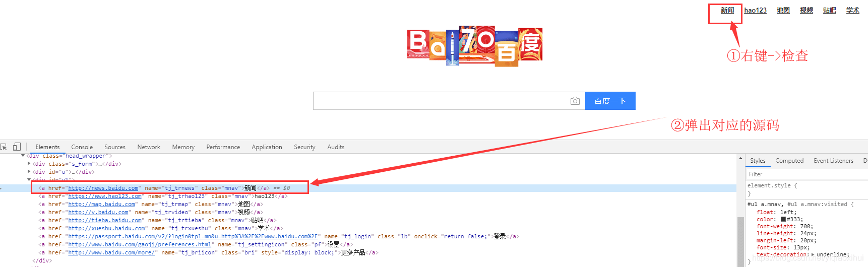Activate the inspect element picker icon
The width and height of the screenshot is (868, 267).
point(4,147)
